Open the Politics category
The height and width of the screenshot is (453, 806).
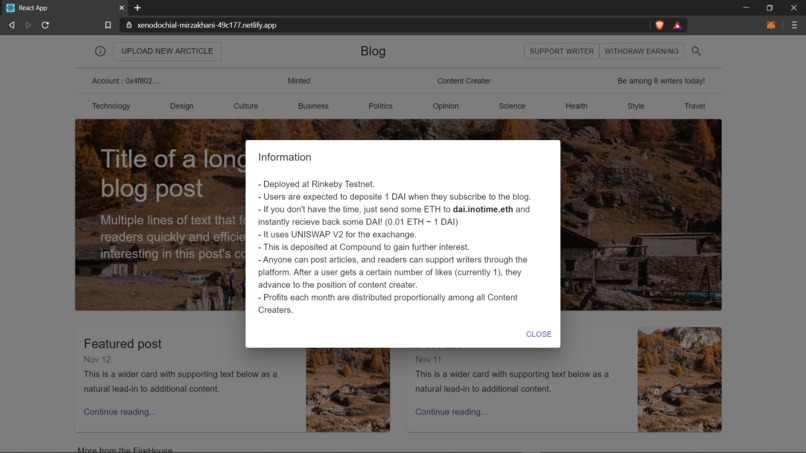coord(380,106)
